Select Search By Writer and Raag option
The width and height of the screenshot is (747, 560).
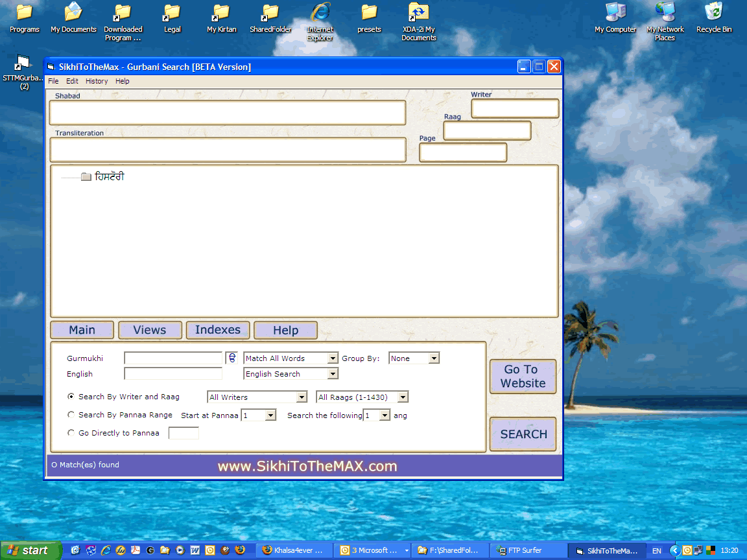[71, 397]
